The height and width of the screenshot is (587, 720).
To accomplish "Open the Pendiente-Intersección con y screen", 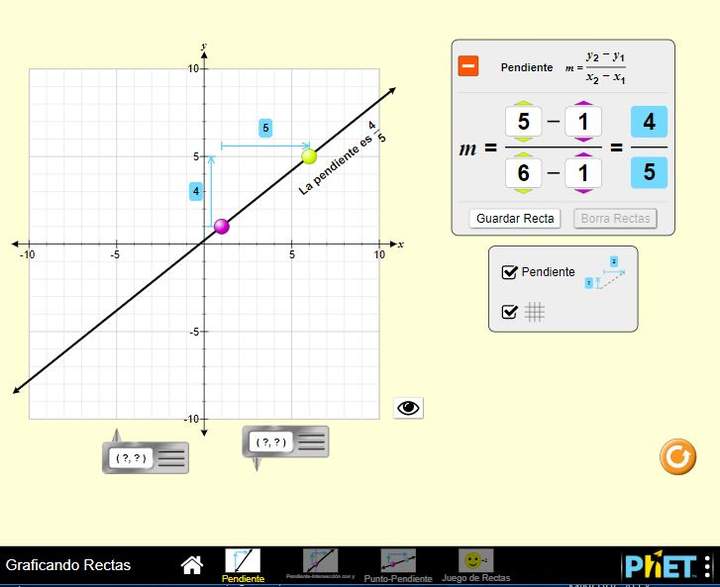I will [320, 562].
